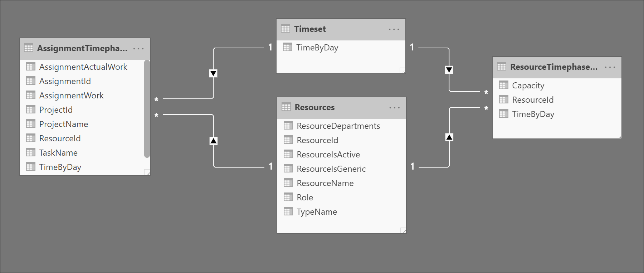Select filter arrow between Resources and ResourceTimephased

pyautogui.click(x=449, y=137)
